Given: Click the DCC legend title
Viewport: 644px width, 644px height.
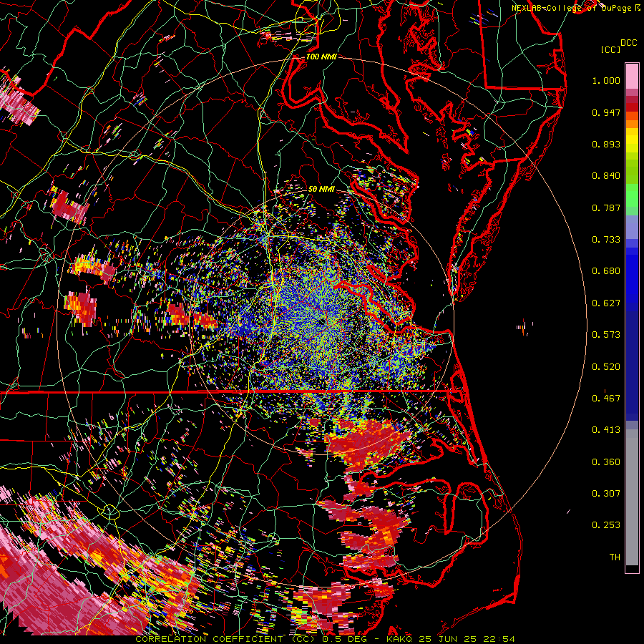Looking at the screenshot, I should pos(628,43).
